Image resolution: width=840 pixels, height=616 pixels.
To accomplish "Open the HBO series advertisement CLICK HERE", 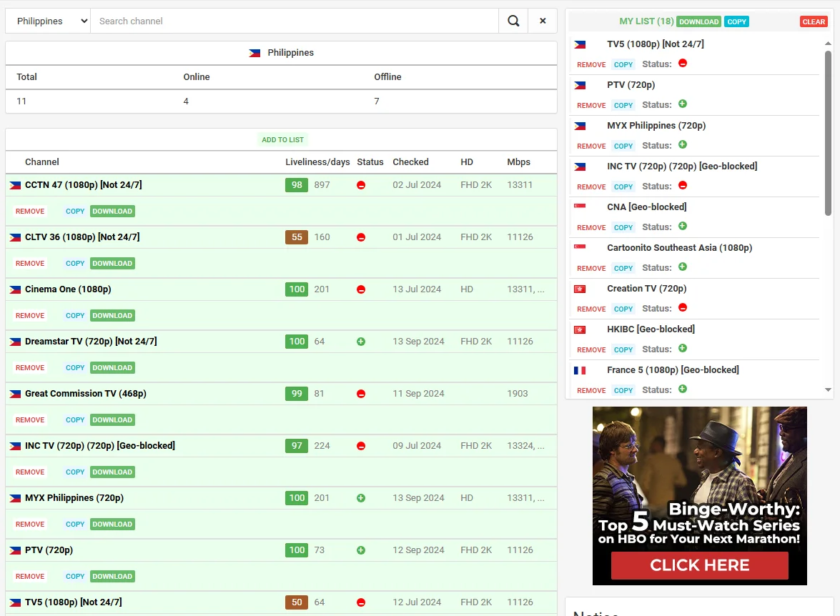I will click(x=700, y=565).
